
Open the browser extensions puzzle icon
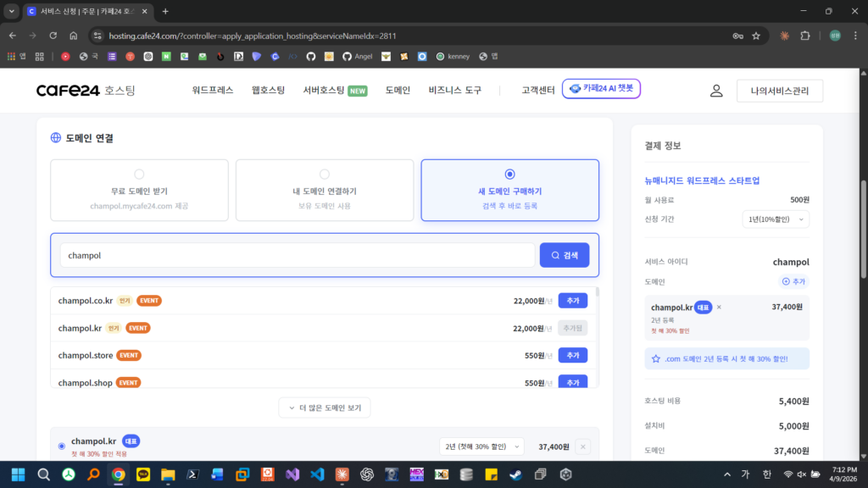click(805, 36)
